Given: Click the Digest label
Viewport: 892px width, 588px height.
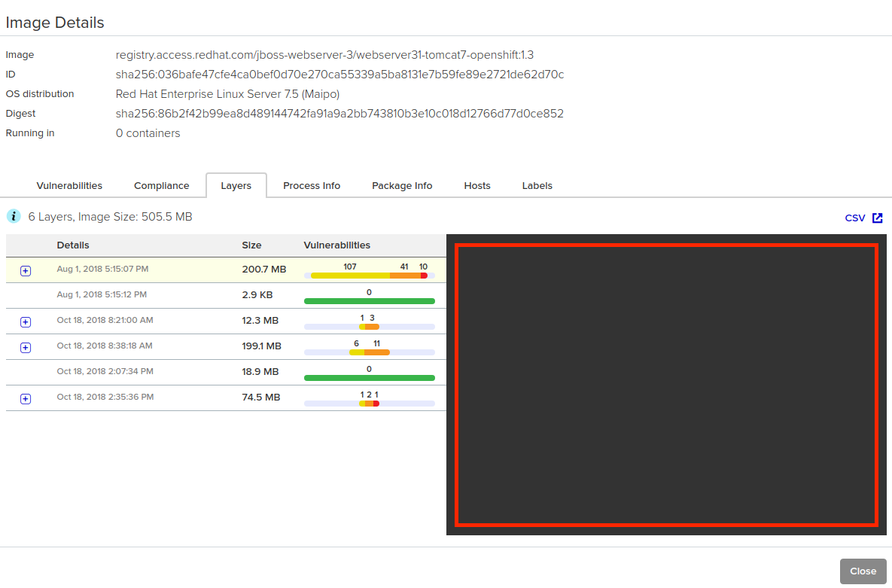Looking at the screenshot, I should click(20, 114).
